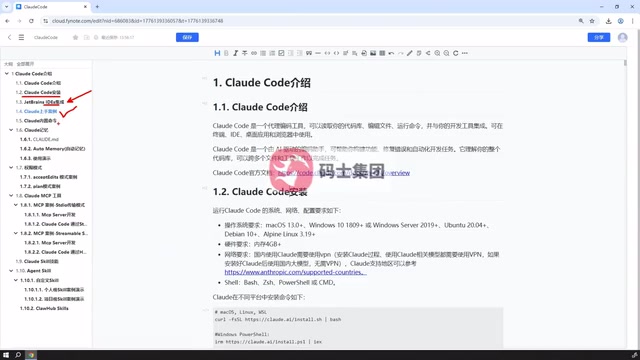This screenshot has width=640, height=360.
Task: Select '1.10.2. ClawHub Skills' outline entry
Action: coord(44,308)
